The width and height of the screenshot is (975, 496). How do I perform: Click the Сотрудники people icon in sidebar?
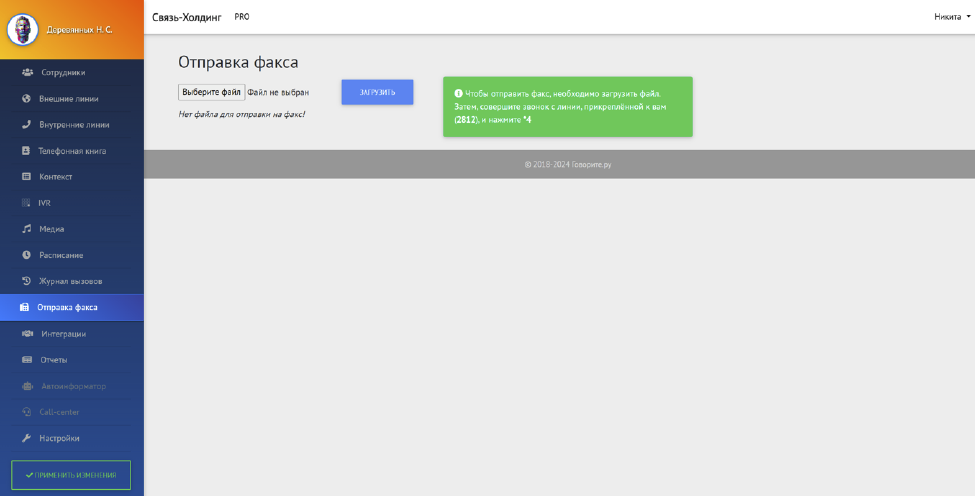pyautogui.click(x=27, y=73)
